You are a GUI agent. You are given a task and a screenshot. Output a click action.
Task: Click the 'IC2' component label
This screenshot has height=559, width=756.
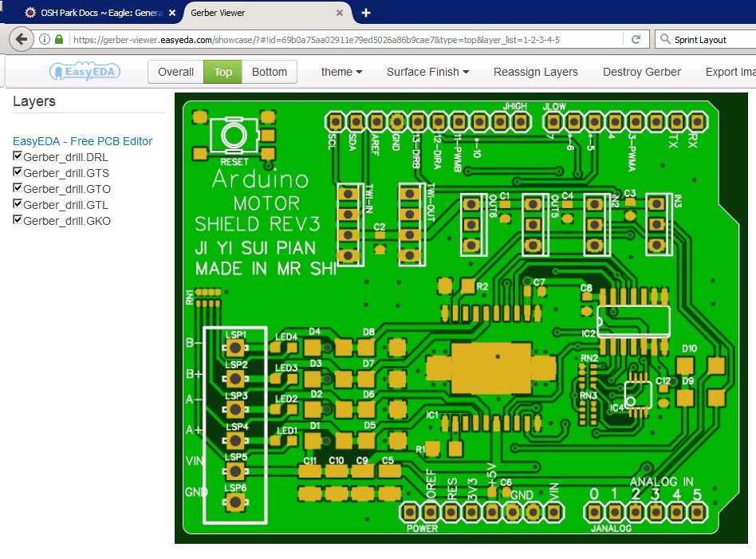589,333
